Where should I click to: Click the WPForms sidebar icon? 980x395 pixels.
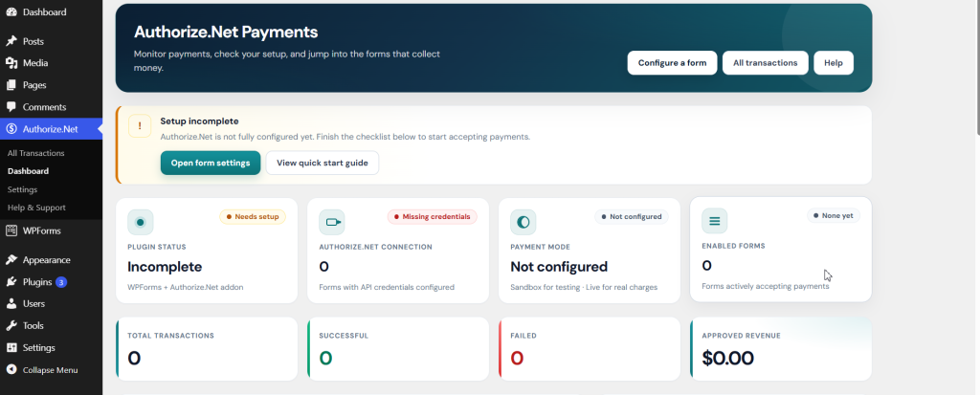click(x=11, y=230)
